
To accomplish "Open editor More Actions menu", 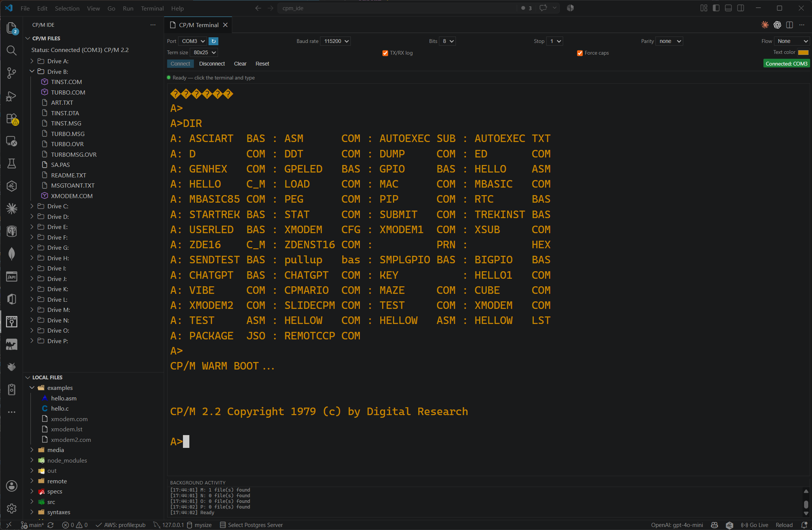I will (802, 25).
